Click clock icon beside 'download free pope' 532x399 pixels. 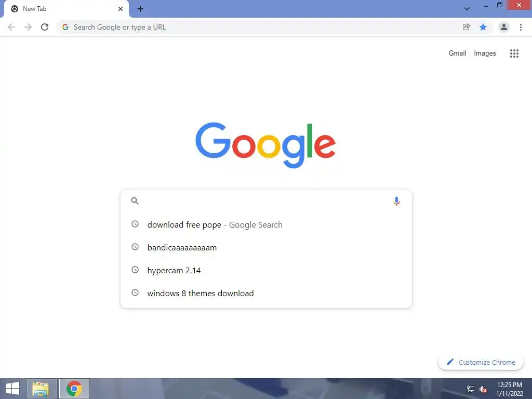point(135,224)
